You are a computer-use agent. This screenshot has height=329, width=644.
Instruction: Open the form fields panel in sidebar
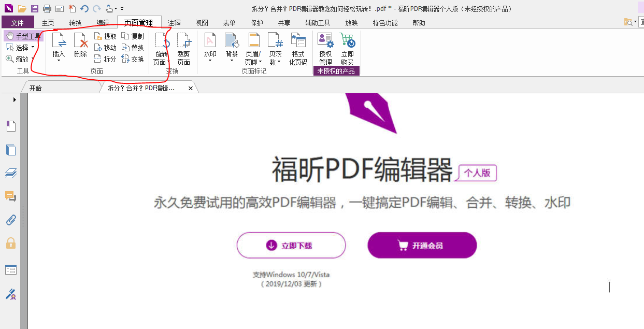tap(10, 269)
